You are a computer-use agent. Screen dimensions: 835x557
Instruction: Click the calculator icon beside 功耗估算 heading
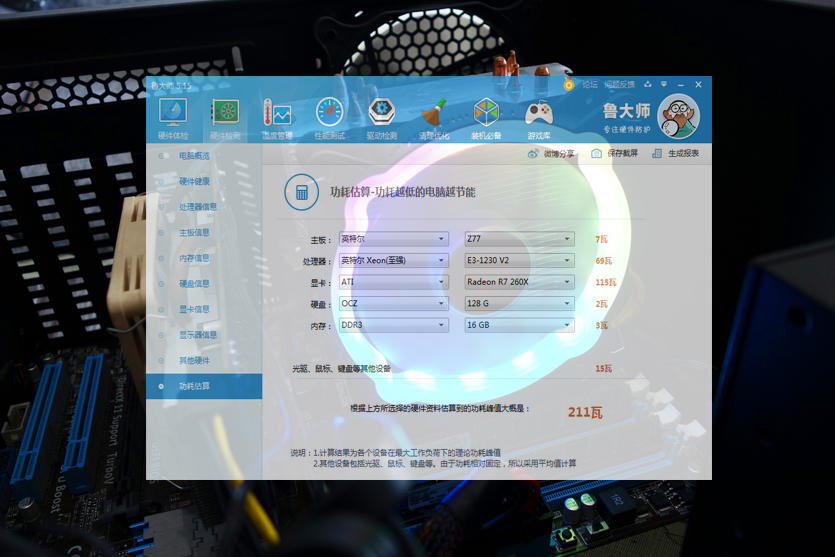tap(301, 192)
